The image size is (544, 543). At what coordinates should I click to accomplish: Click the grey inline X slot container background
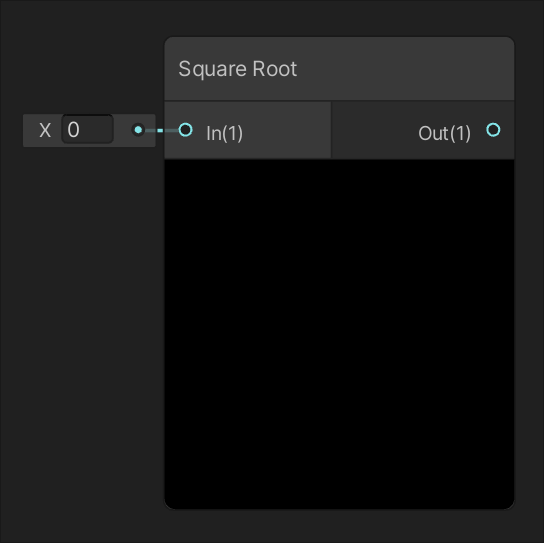pyautogui.click(x=122, y=139)
